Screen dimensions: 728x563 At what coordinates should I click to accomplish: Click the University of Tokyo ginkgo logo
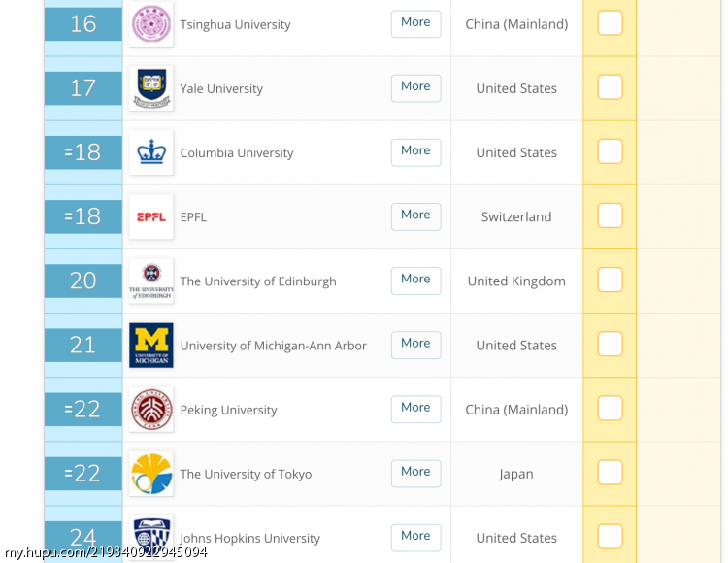(x=150, y=474)
